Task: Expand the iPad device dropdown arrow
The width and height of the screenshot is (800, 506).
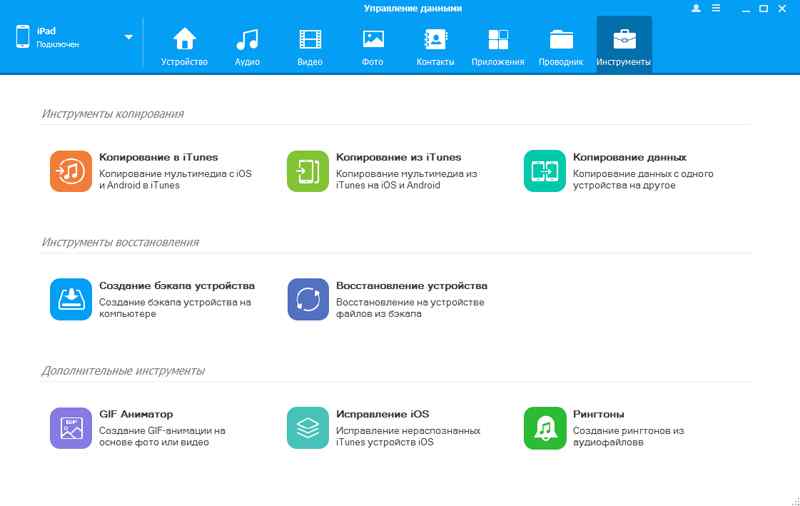Action: tap(129, 37)
